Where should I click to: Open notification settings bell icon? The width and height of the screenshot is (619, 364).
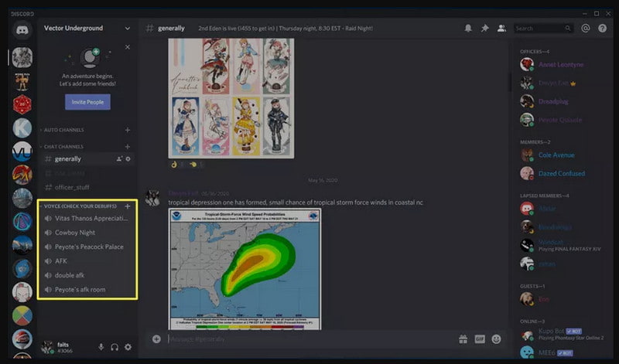[468, 29]
